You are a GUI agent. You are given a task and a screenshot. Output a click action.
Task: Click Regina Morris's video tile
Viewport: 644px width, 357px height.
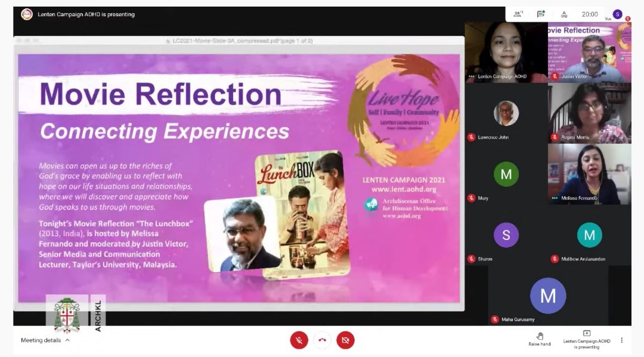[x=589, y=113]
